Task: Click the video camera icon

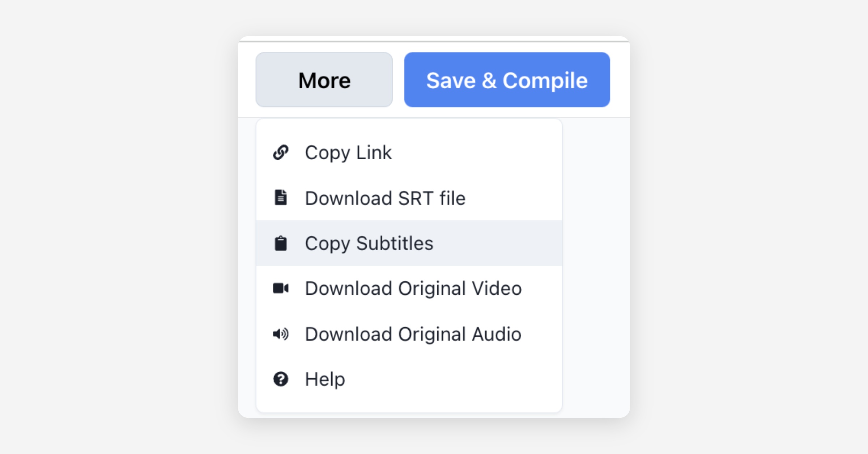Action: [x=281, y=289]
